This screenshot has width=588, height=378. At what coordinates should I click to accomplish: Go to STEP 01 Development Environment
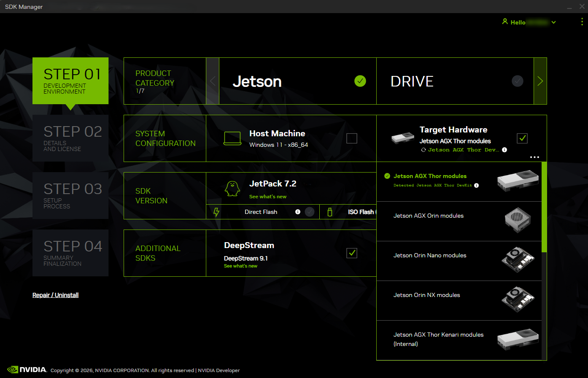70,81
